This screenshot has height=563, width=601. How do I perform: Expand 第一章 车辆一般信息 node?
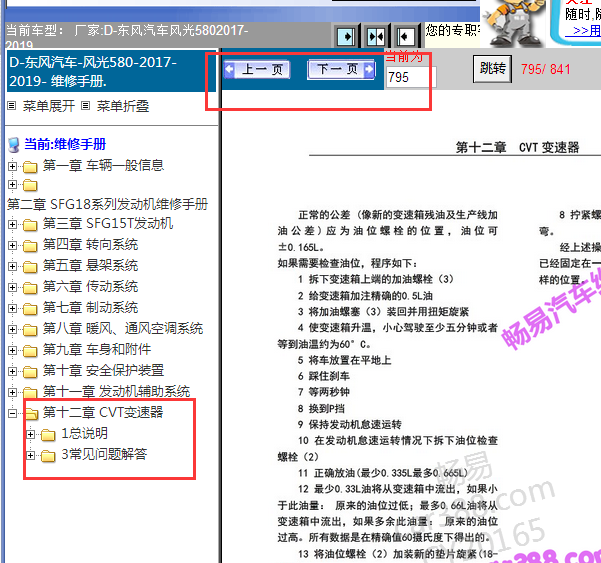(12, 166)
